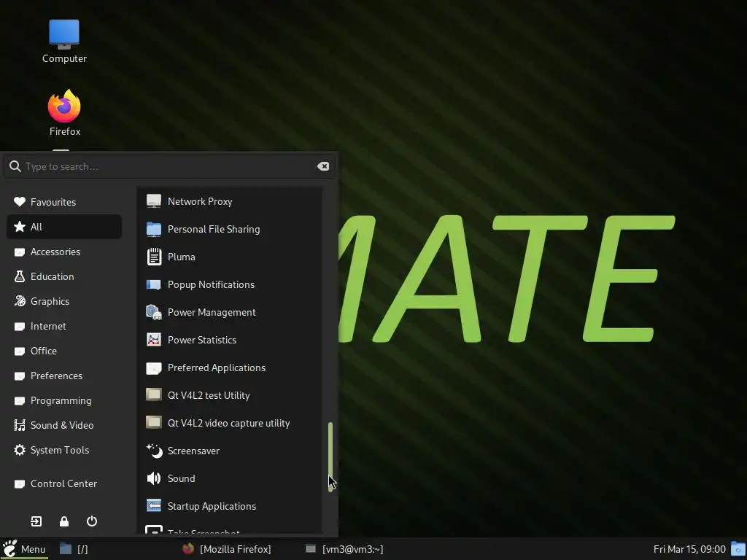The image size is (747, 560).
Task: Open the clock showing Fri Mar 15, 09:00
Action: 689,549
